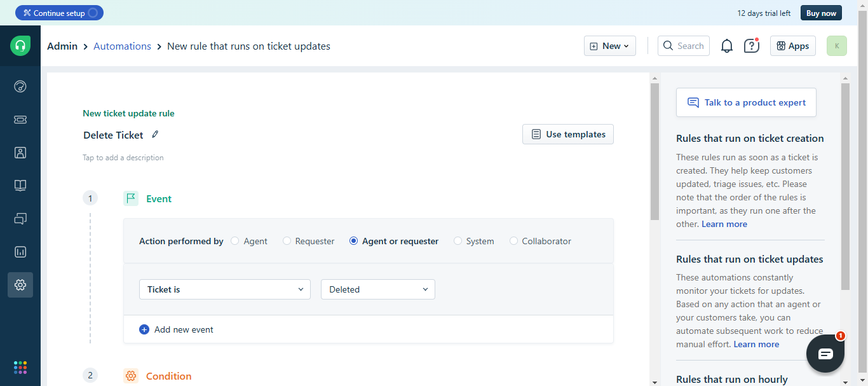This screenshot has height=386, width=868.
Task: Click the New ticket update rule label
Action: tap(128, 113)
